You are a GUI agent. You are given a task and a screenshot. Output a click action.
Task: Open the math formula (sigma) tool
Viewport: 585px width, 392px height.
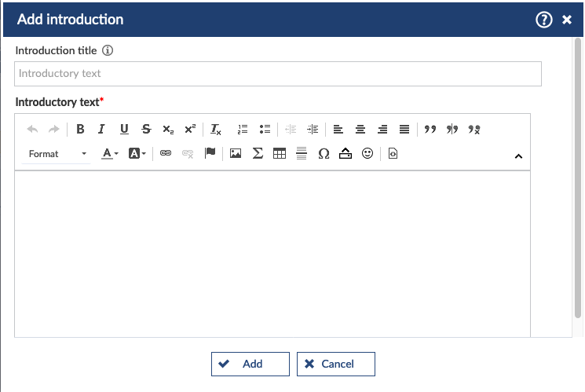click(257, 154)
